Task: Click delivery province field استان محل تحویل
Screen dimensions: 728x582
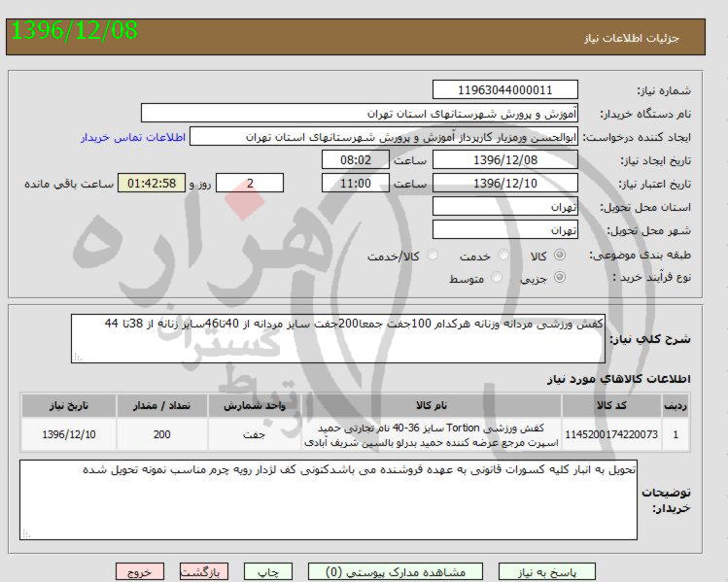Action: (505, 206)
